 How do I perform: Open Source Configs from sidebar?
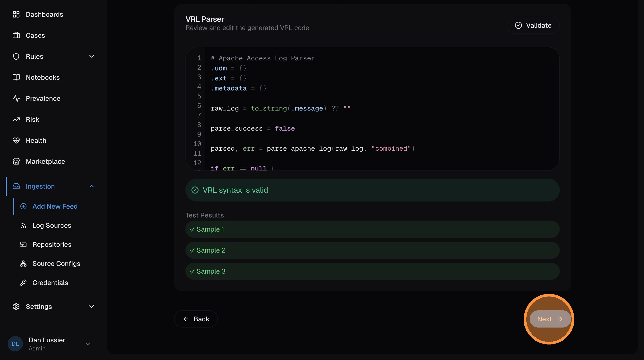56,264
